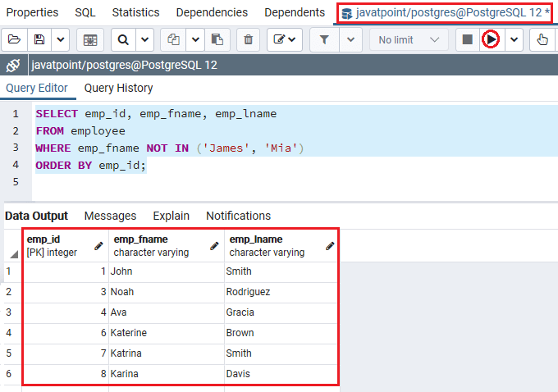Click the Copy icon in toolbar
This screenshot has width=558, height=392.
(173, 39)
